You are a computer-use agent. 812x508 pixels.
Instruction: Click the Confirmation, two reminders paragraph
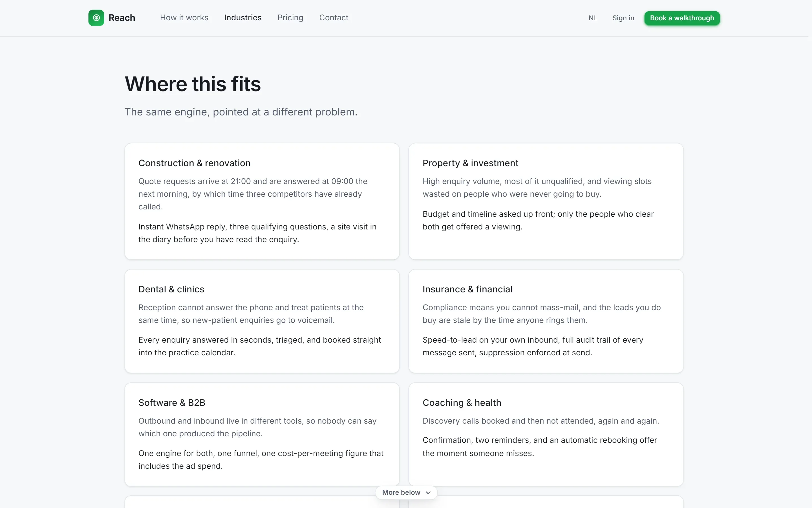(x=540, y=447)
